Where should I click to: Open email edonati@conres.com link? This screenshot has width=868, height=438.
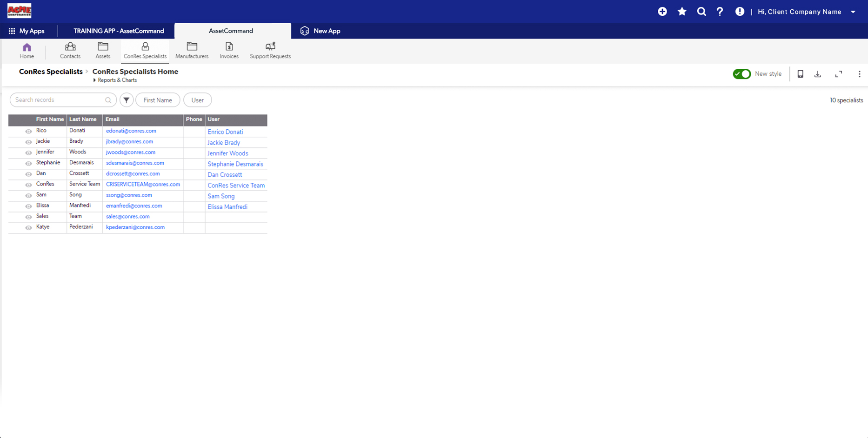(x=131, y=131)
